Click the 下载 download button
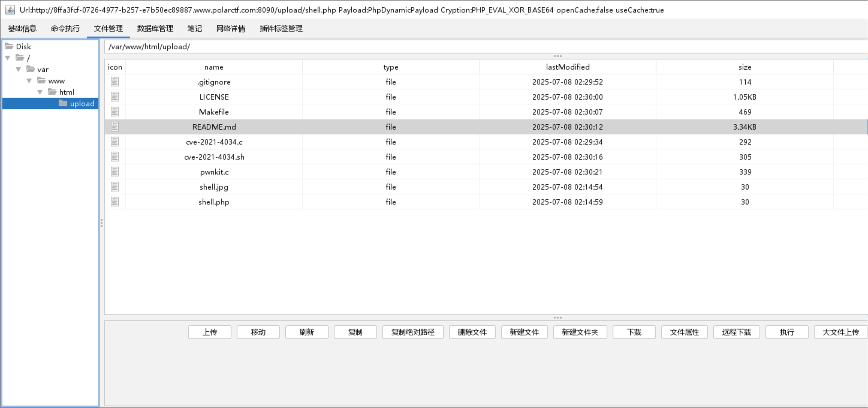Screen dimensions: 868x408 634,332
